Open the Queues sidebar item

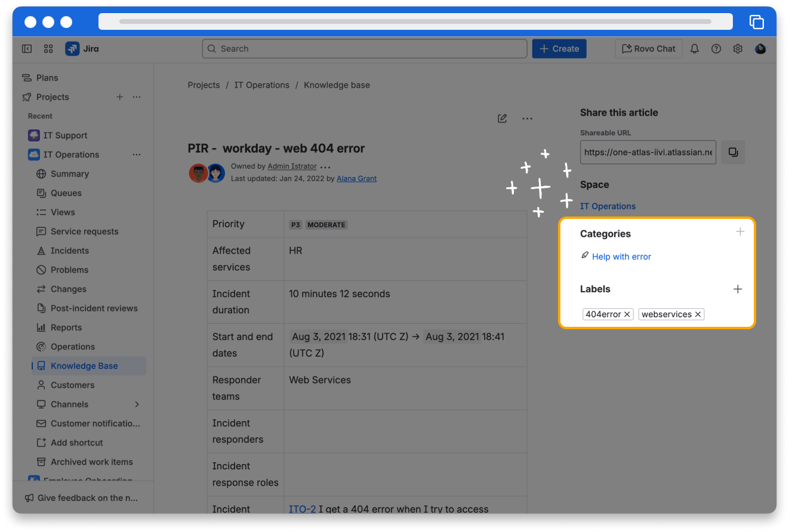pos(66,193)
